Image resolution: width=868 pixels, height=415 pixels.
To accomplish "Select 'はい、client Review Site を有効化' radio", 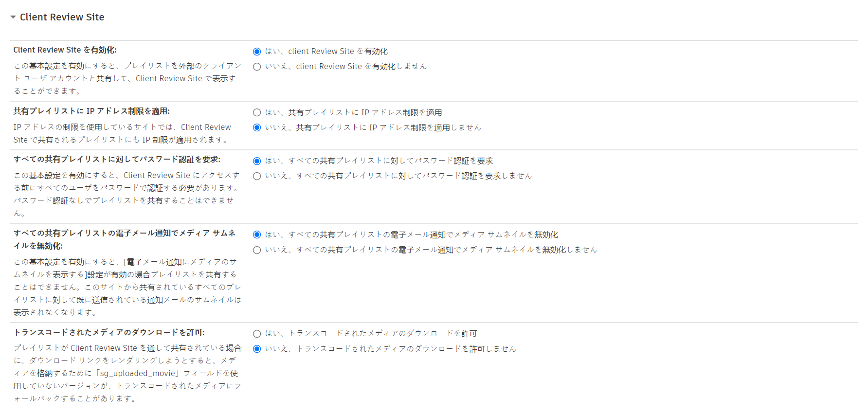I will 257,52.
